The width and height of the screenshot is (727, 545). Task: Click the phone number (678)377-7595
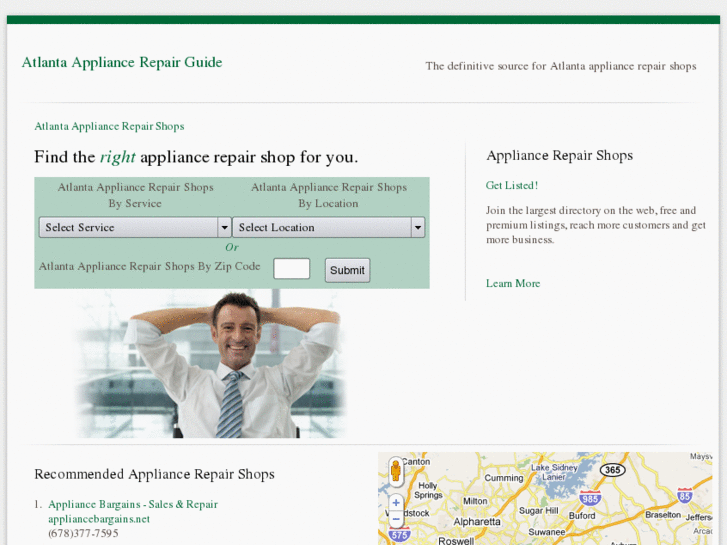83,533
